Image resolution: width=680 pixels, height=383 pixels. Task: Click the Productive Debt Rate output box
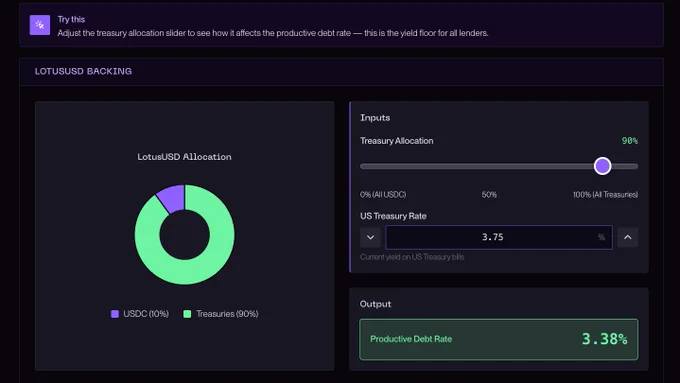click(x=499, y=339)
